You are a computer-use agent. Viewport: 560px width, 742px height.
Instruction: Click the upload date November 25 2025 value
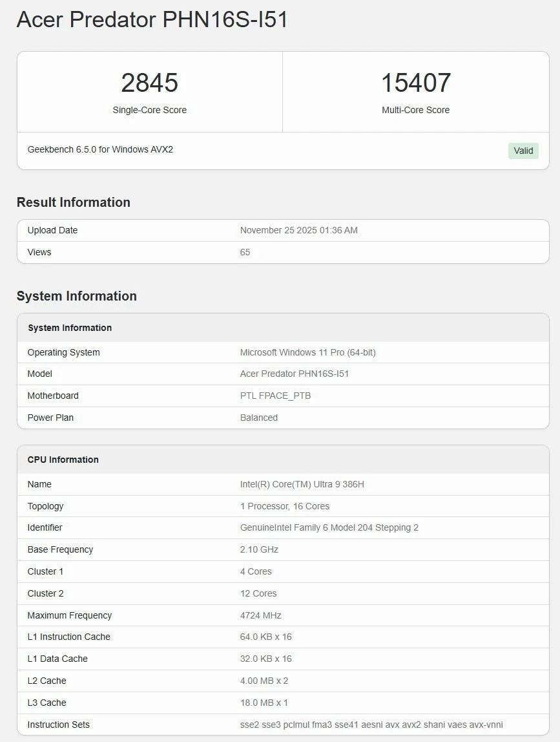coord(298,230)
